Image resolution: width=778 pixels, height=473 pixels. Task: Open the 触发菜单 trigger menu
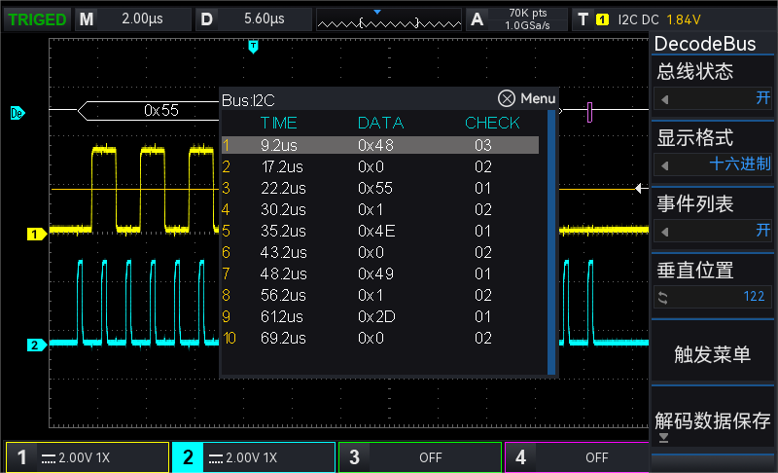tap(714, 355)
